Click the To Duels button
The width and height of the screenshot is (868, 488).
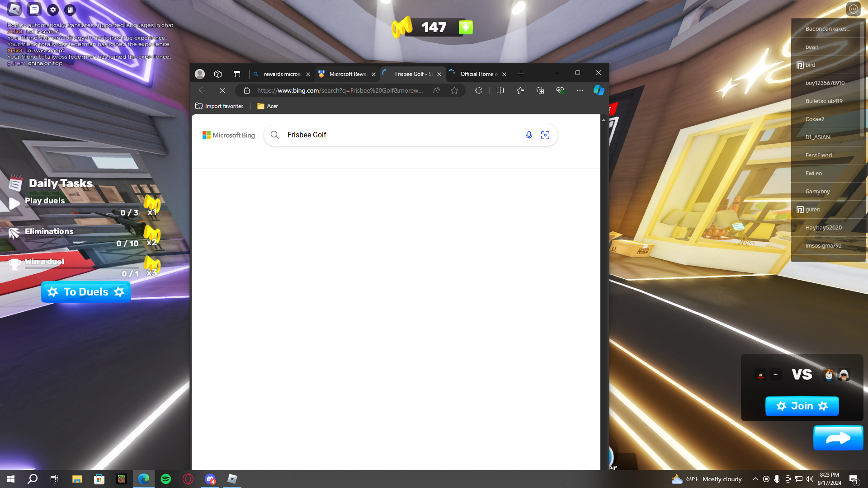tap(86, 292)
